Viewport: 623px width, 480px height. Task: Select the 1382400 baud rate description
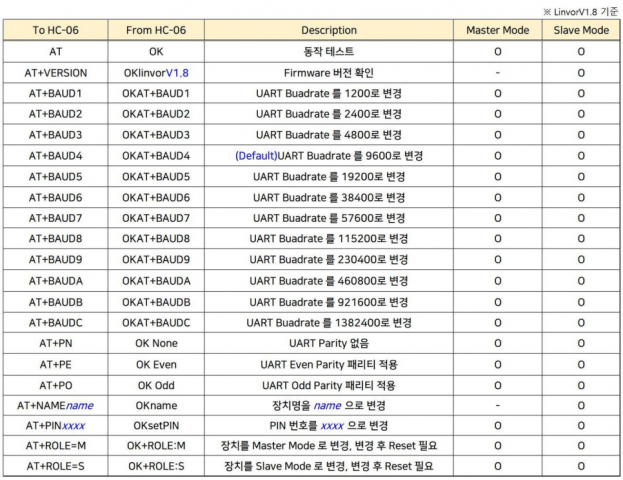(329, 322)
